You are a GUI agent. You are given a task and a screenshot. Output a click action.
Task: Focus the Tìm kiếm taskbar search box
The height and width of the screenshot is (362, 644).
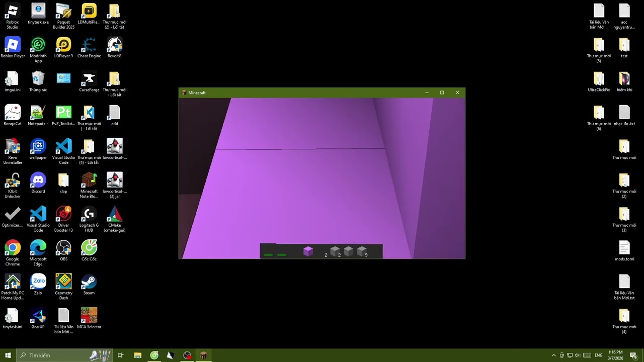pos(64,355)
